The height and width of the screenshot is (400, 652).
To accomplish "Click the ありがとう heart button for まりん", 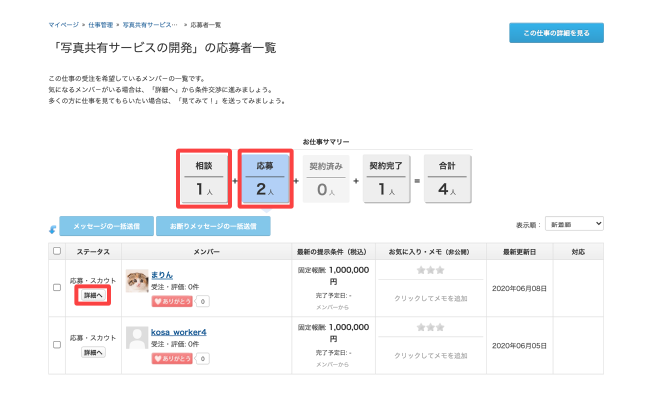I will click(171, 300).
